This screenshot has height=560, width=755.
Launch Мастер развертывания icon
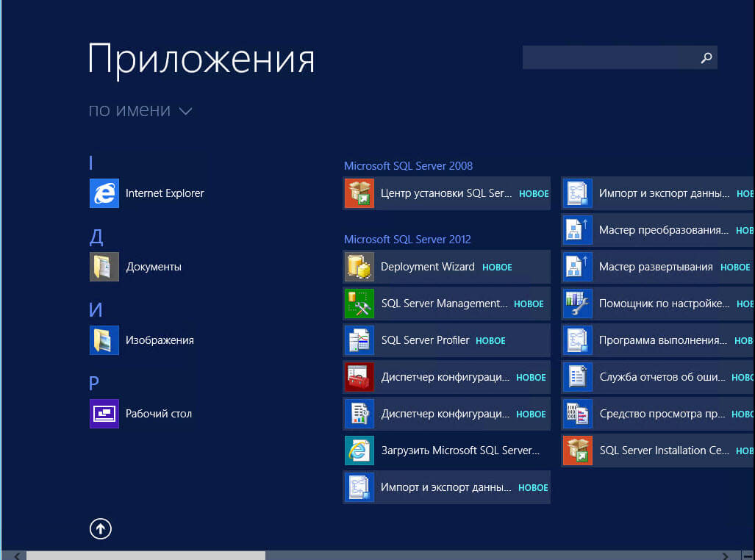577,267
